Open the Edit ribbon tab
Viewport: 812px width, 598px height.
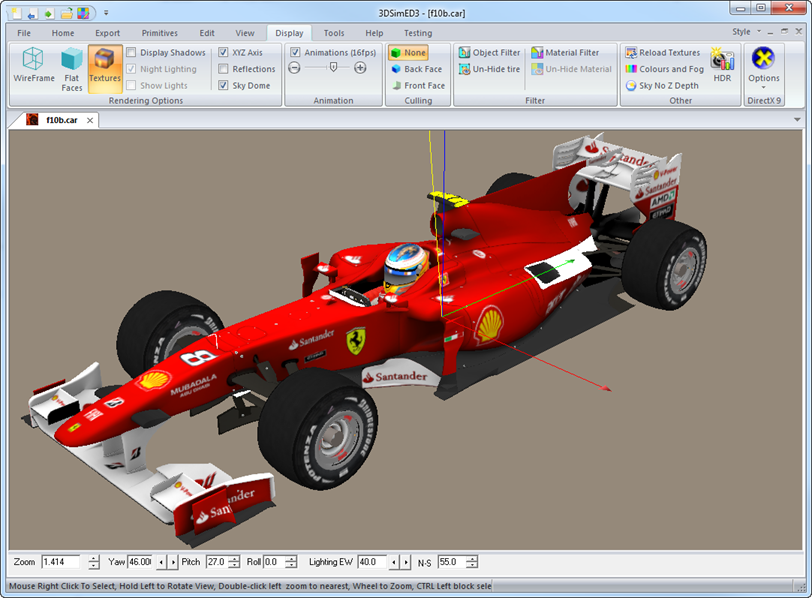click(207, 33)
